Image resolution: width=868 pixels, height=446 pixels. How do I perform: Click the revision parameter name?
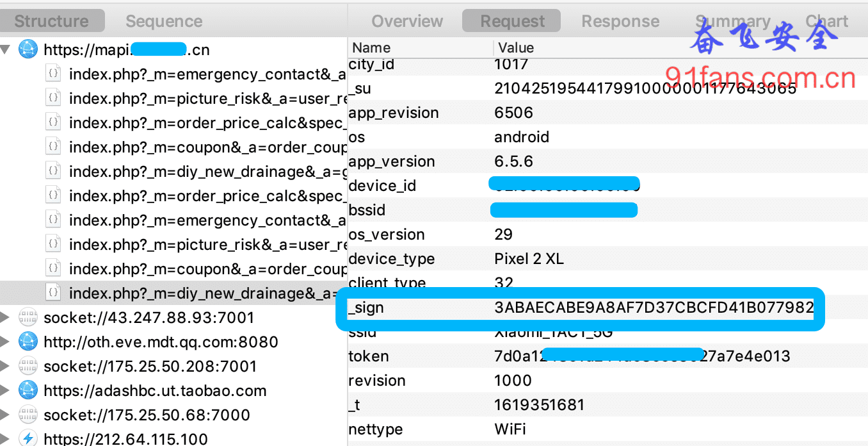click(377, 381)
